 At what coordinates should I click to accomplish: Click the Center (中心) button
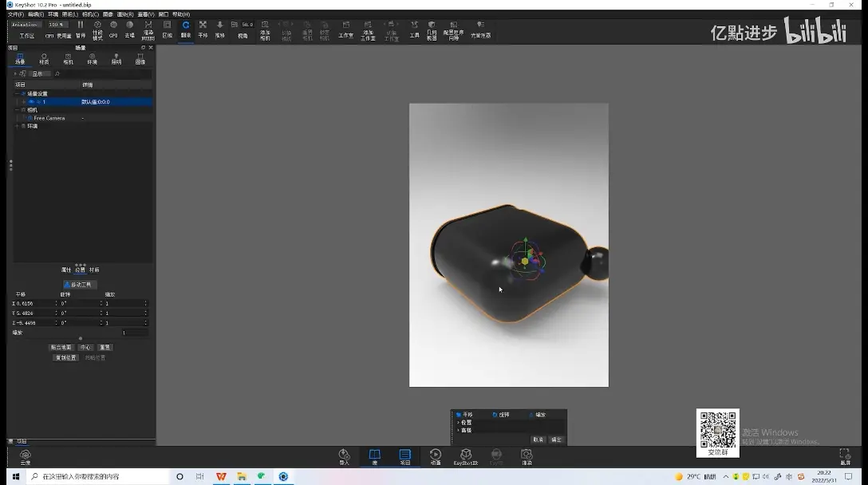(85, 348)
